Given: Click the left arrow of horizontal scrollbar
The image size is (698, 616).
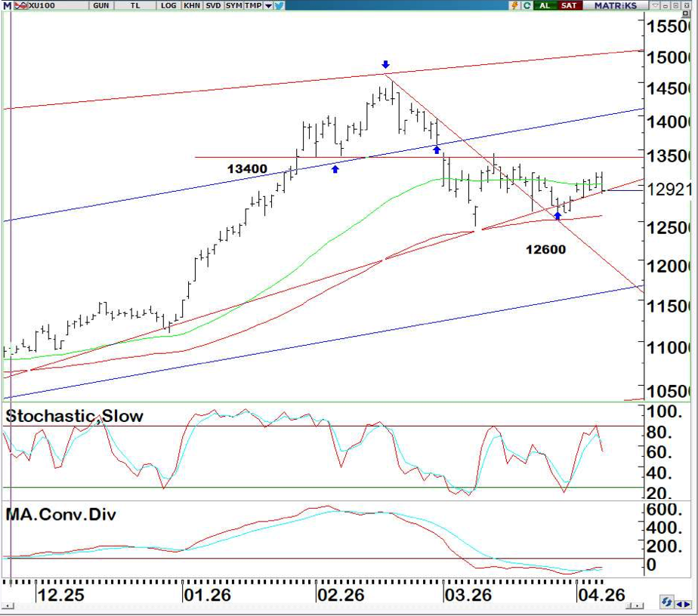Looking at the screenshot, I should [9, 606].
